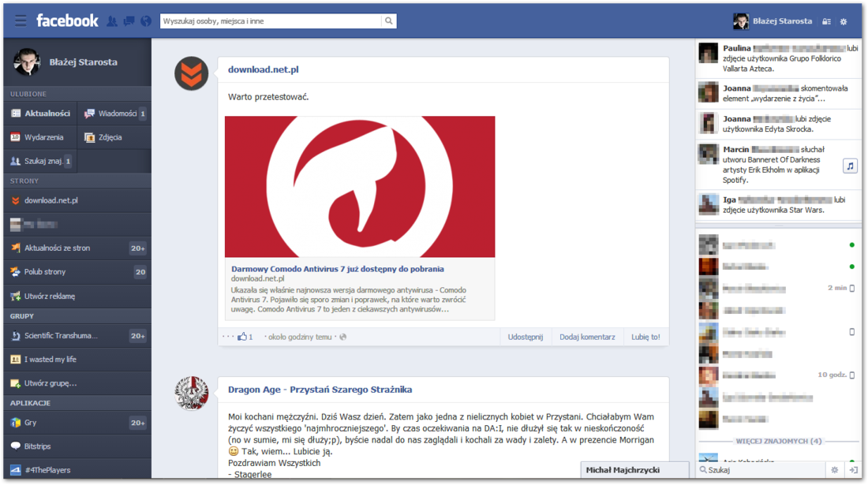Click Utwórz reklamę in sidebar
Image resolution: width=868 pixels, height=485 pixels.
pos(77,296)
